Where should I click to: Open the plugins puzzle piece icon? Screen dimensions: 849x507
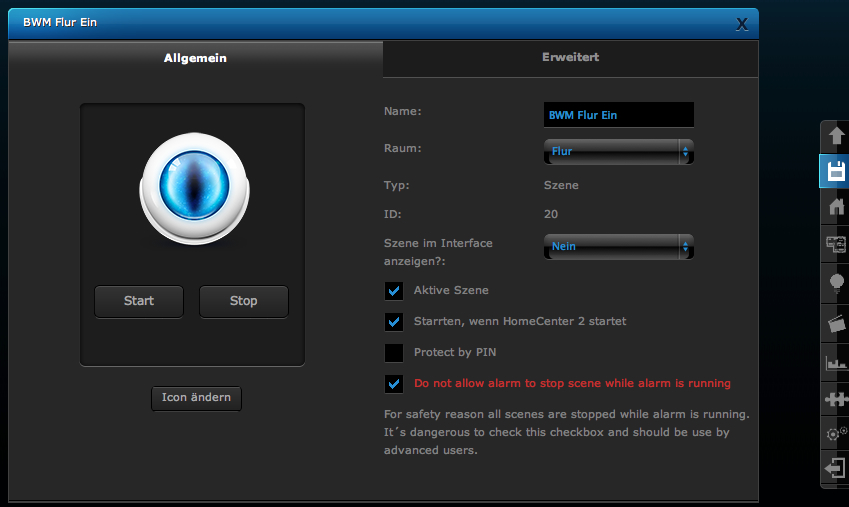[x=834, y=399]
